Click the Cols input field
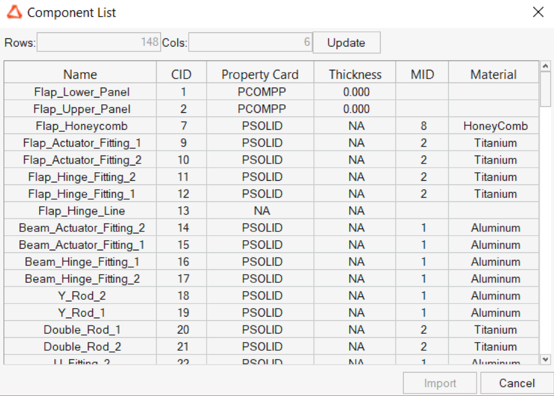Viewport: 554px width, 396px height. coord(250,42)
